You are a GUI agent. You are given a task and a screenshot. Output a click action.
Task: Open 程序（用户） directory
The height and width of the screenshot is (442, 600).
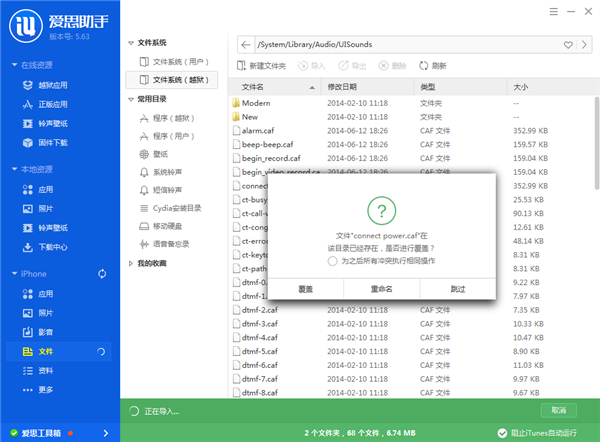pyautogui.click(x=167, y=136)
